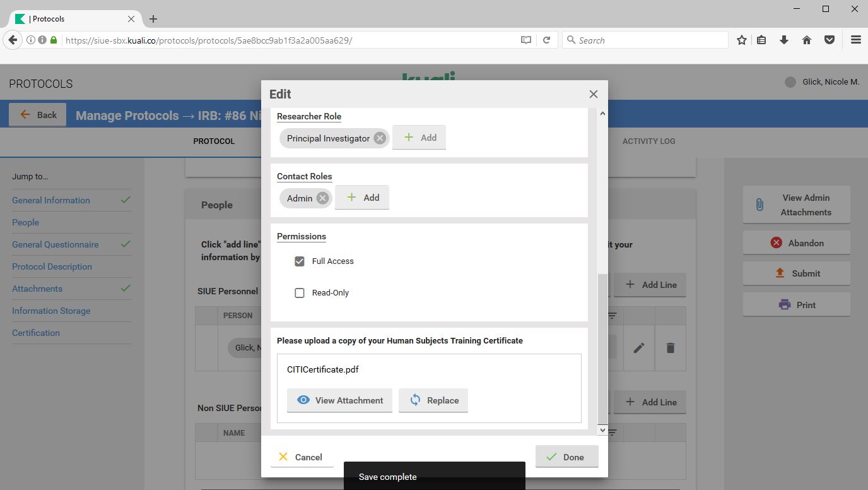This screenshot has height=490, width=868.
Task: Click Done to save the edit
Action: (x=566, y=457)
